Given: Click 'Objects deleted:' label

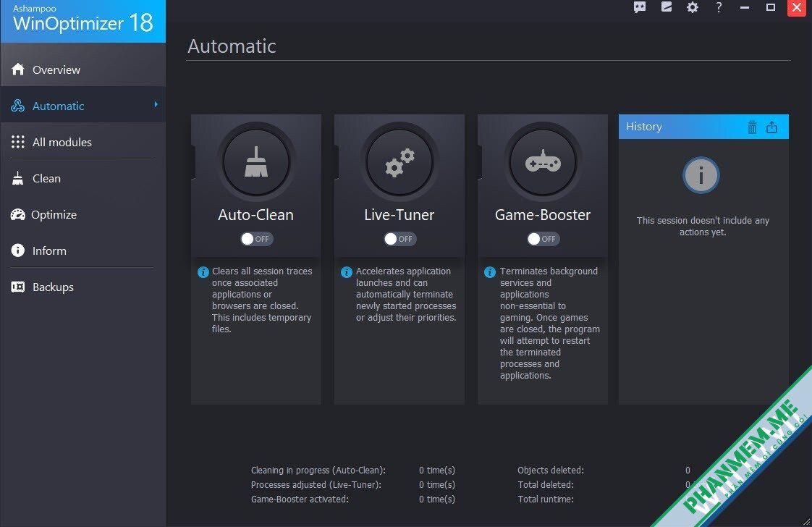Looking at the screenshot, I should (551, 470).
